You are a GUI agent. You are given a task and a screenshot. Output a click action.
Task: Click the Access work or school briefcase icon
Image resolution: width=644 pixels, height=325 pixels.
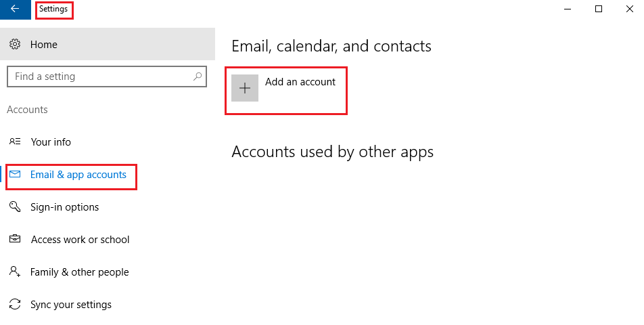point(15,240)
